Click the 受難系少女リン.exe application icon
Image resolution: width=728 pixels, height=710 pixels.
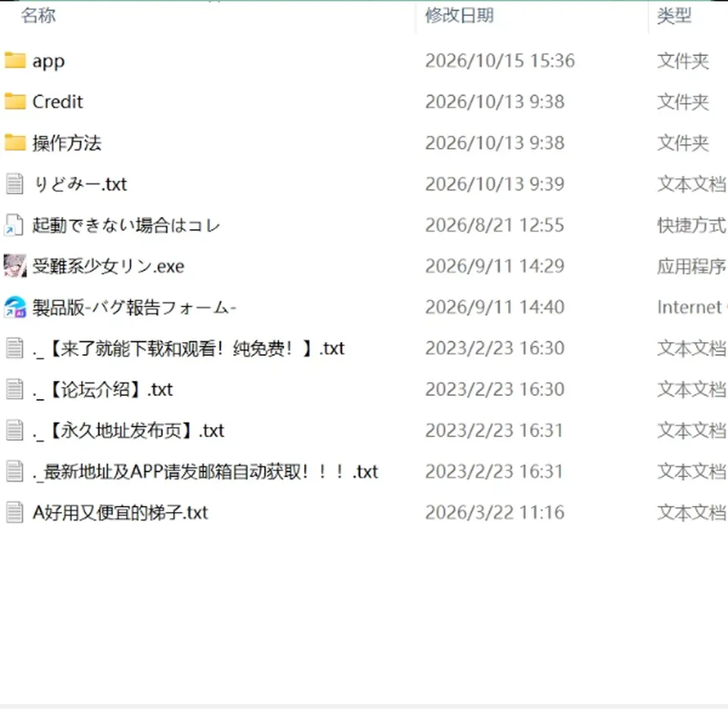click(x=15, y=266)
